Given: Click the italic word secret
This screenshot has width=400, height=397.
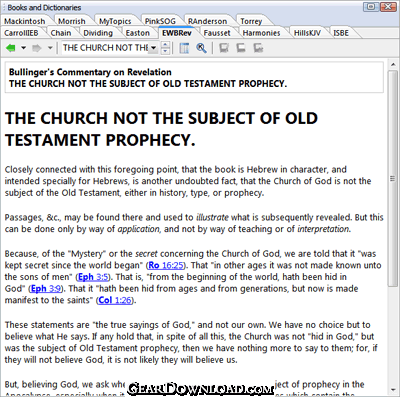Looking at the screenshot, I should pyautogui.click(x=146, y=254).
